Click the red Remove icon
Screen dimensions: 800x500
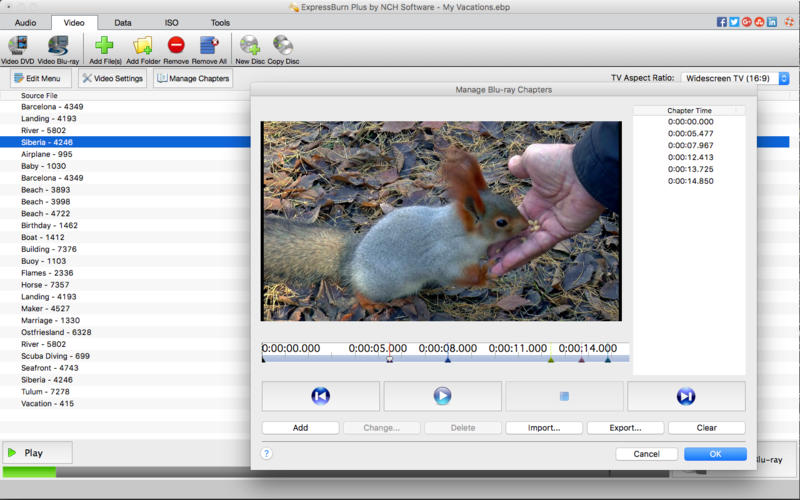point(176,45)
